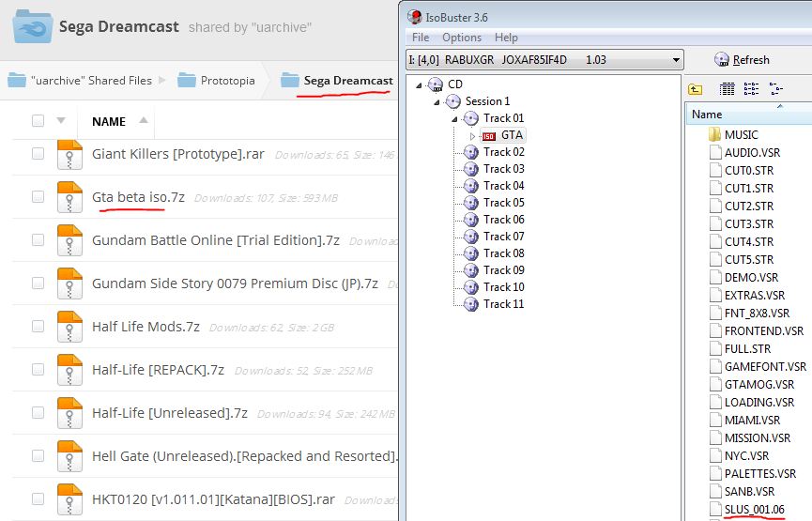Check the box for Giant Killers [Prototype].rar
The image size is (812, 521).
pyautogui.click(x=38, y=153)
